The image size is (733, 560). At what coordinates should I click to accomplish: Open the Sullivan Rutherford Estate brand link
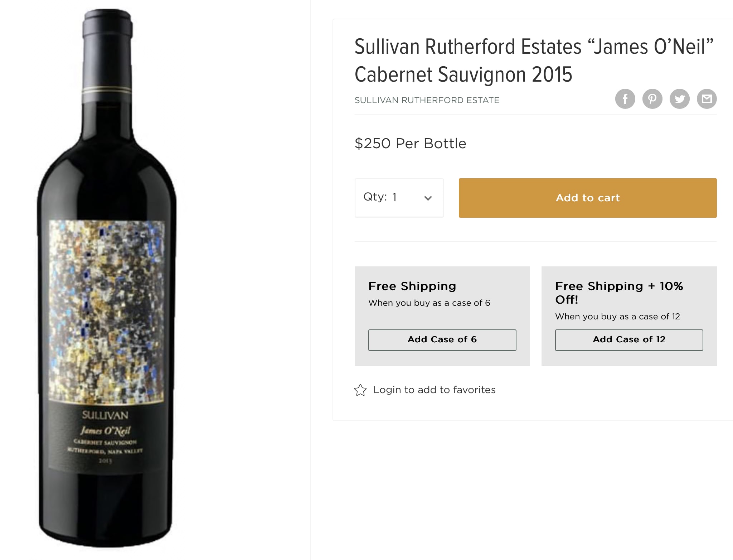click(x=427, y=100)
